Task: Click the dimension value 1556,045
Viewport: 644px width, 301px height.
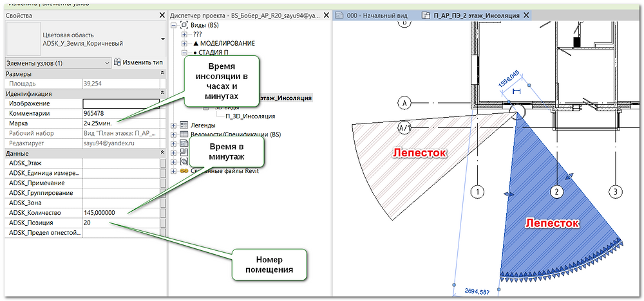Action: [509, 78]
